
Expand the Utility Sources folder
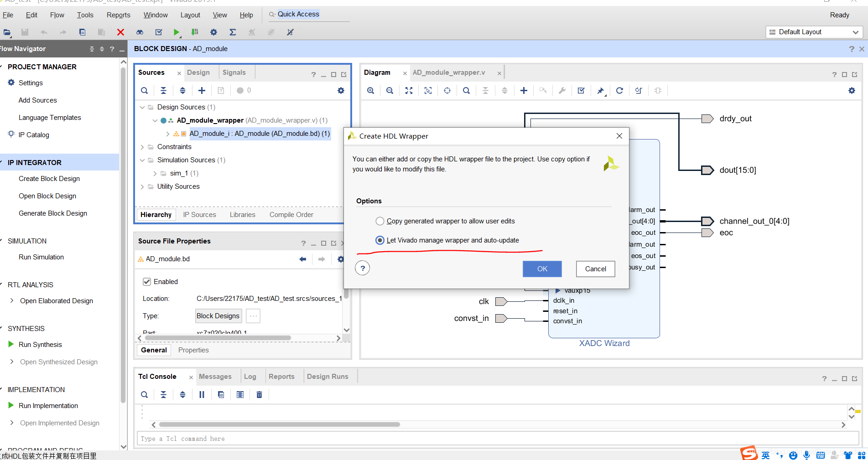coord(142,186)
